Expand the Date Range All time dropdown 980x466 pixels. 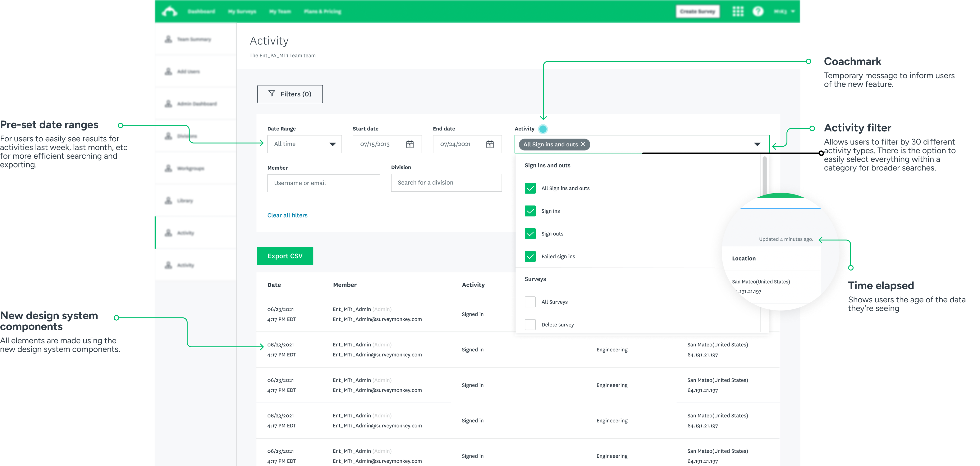[x=304, y=144]
